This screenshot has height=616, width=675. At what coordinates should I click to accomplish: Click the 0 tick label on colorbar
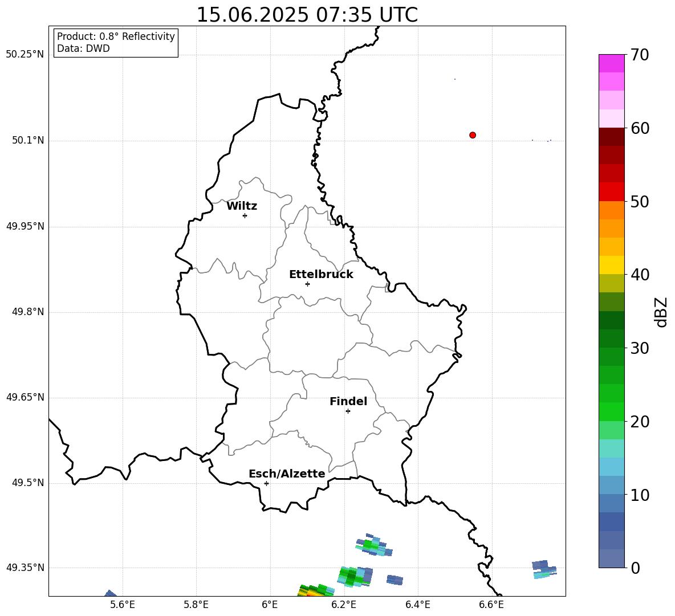(635, 568)
